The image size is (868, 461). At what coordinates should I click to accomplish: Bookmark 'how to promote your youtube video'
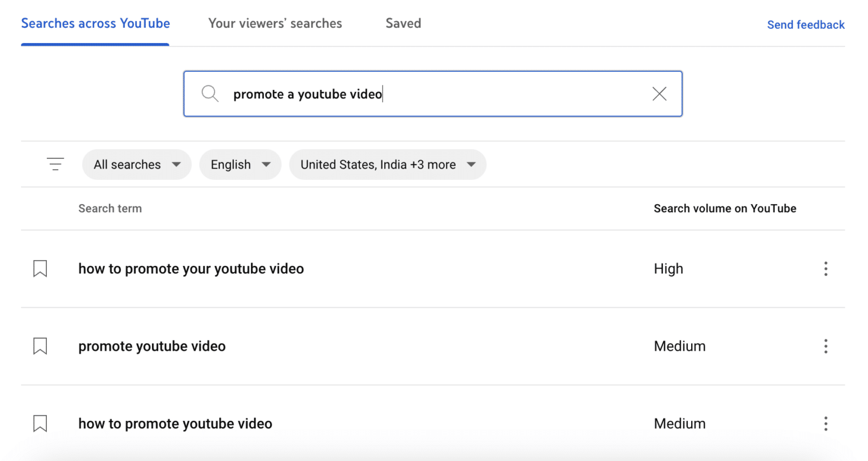pos(40,269)
